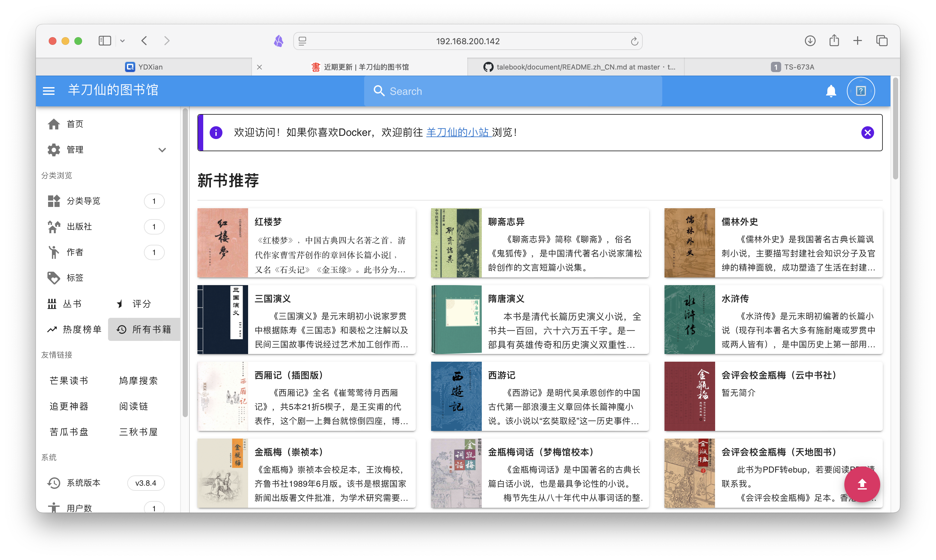This screenshot has height=560, width=936.
Task: Click the pink upload floating button
Action: click(x=862, y=484)
